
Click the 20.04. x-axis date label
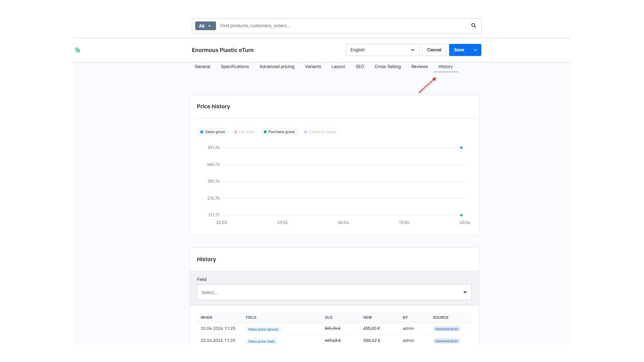tap(465, 223)
